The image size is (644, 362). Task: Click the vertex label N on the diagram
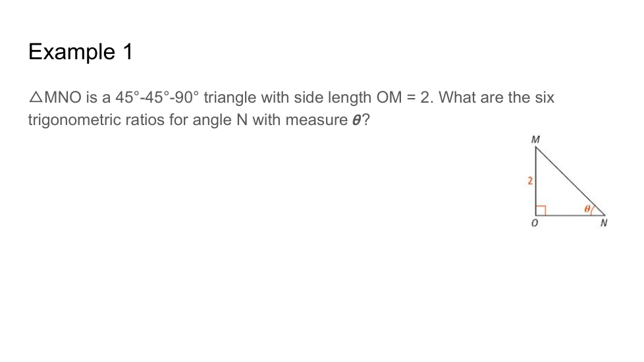[604, 224]
